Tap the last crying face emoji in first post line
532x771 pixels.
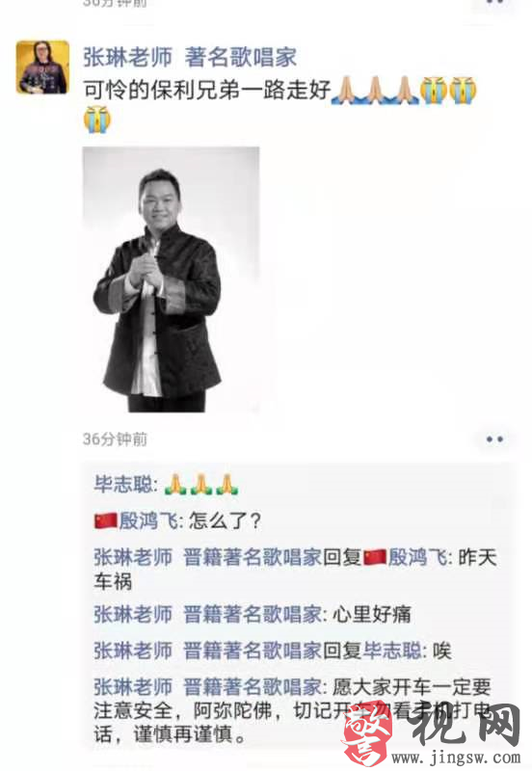(x=463, y=91)
